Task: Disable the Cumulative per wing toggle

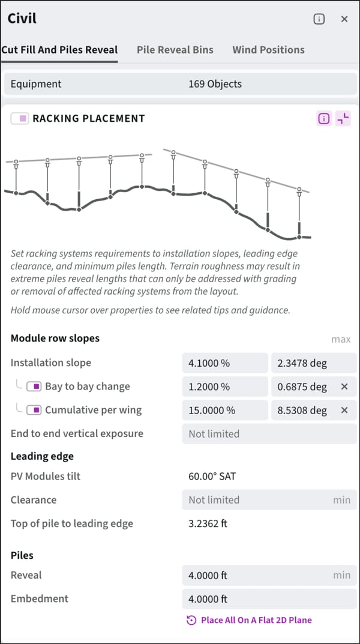Action: coord(34,411)
